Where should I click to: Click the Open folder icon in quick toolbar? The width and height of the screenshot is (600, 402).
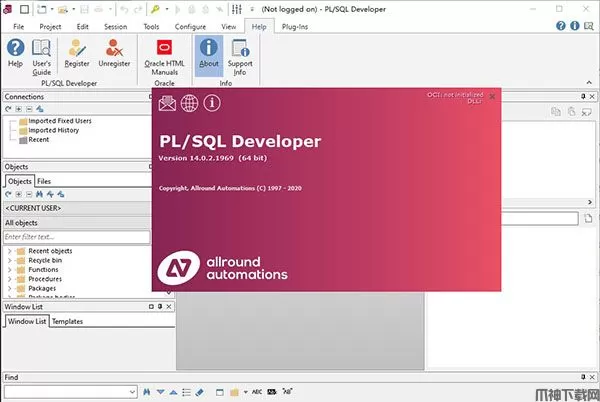pyautogui.click(x=63, y=9)
